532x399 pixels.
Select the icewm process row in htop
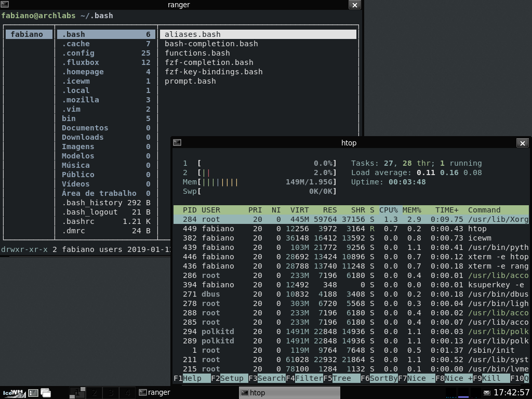coord(351,238)
